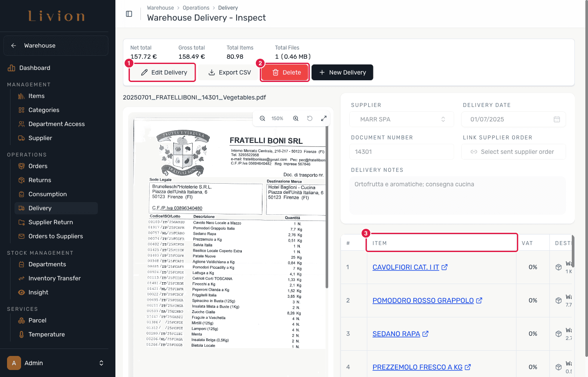Screen dimensions: 588x377
Task: Click the Document Number field 14301
Action: (x=402, y=152)
